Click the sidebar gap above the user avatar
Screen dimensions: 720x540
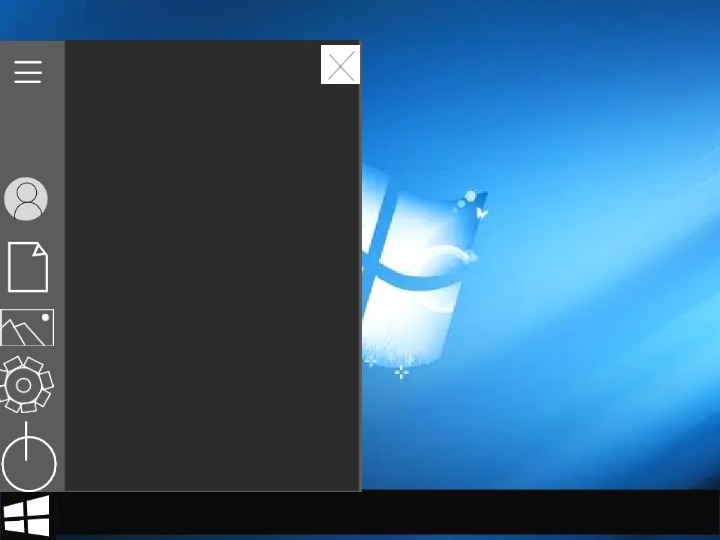pos(30,135)
